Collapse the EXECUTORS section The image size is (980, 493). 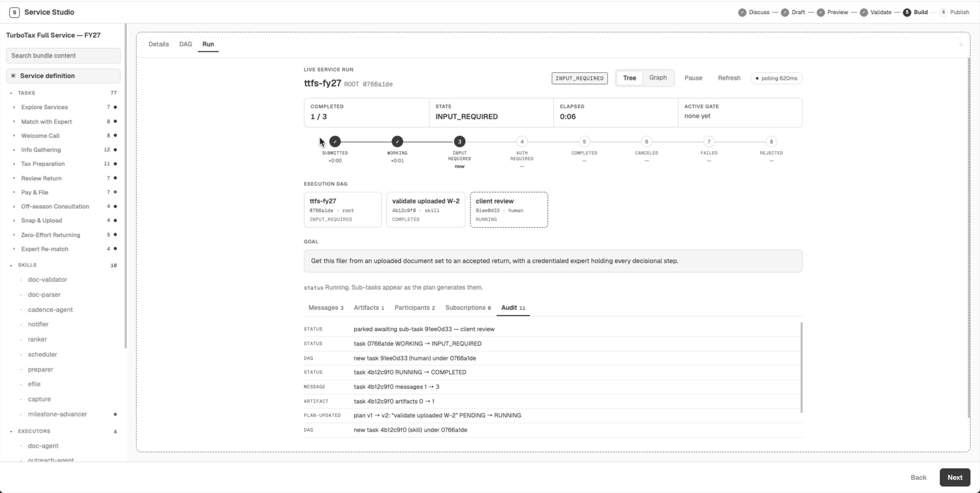[11, 431]
